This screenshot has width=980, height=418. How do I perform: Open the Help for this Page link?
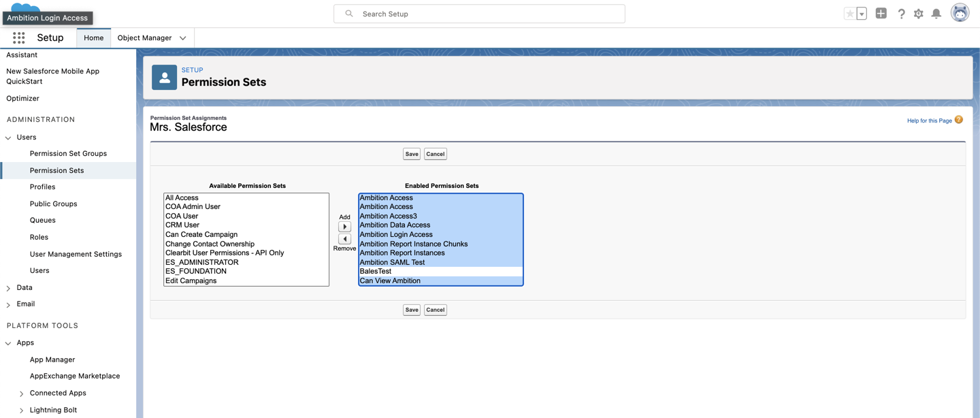930,120
